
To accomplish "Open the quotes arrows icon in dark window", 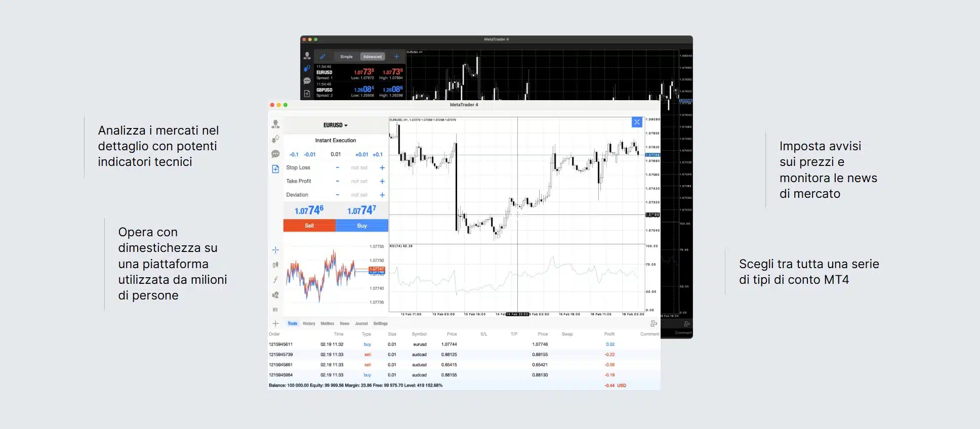I will pyautogui.click(x=307, y=68).
